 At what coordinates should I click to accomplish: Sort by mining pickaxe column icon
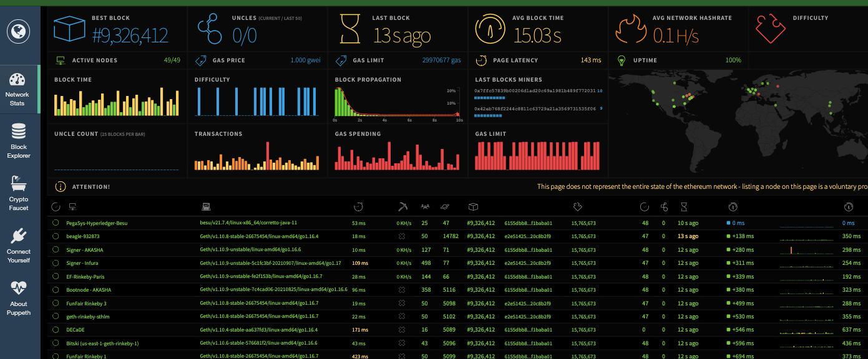tap(402, 206)
